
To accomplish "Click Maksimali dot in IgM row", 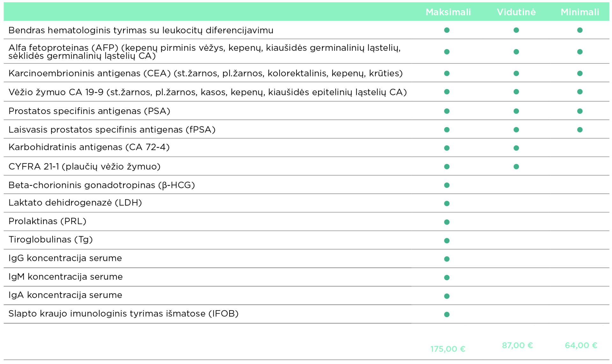I will point(447,278).
